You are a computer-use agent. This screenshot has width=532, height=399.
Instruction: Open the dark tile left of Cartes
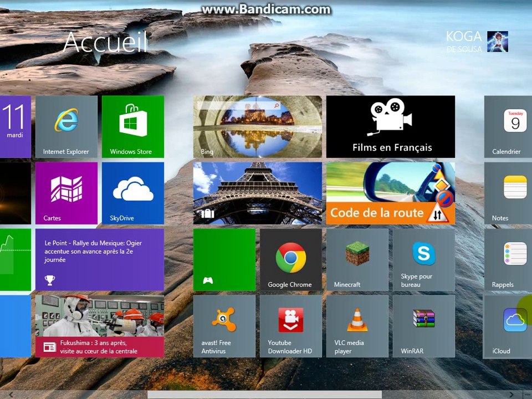coord(16,193)
